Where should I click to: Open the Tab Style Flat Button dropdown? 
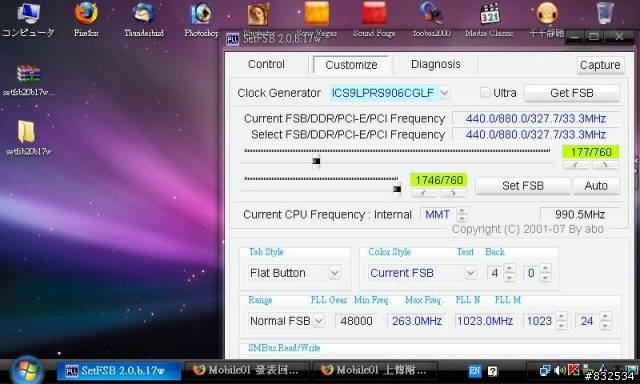point(334,273)
